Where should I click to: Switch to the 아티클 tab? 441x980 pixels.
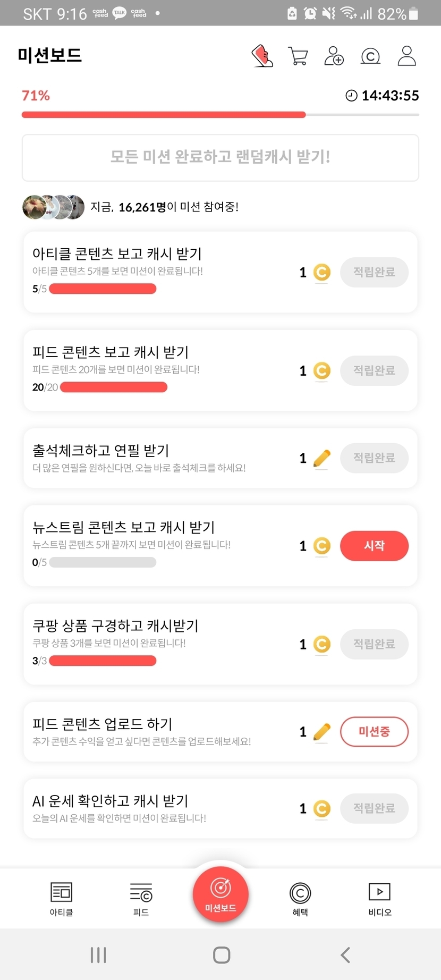(61, 899)
